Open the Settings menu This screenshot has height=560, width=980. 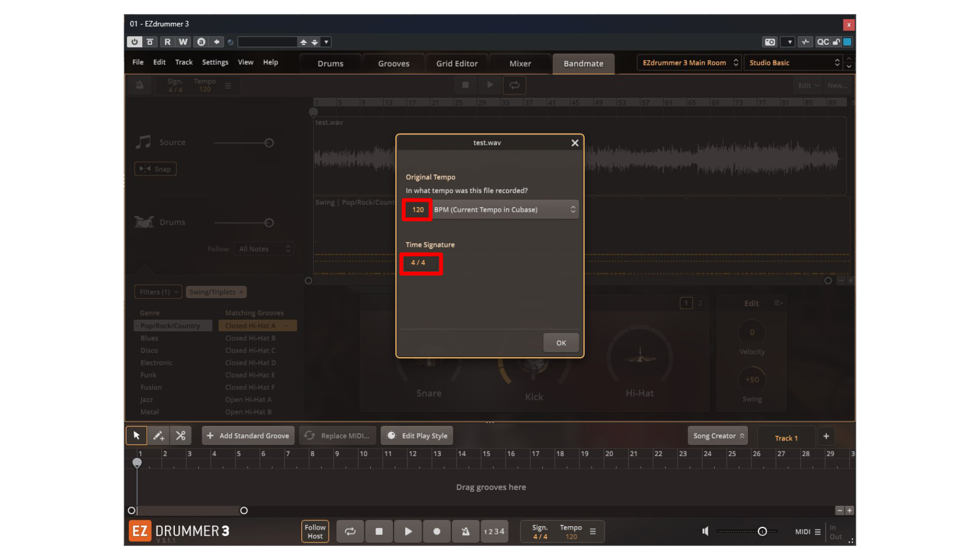pos(215,62)
